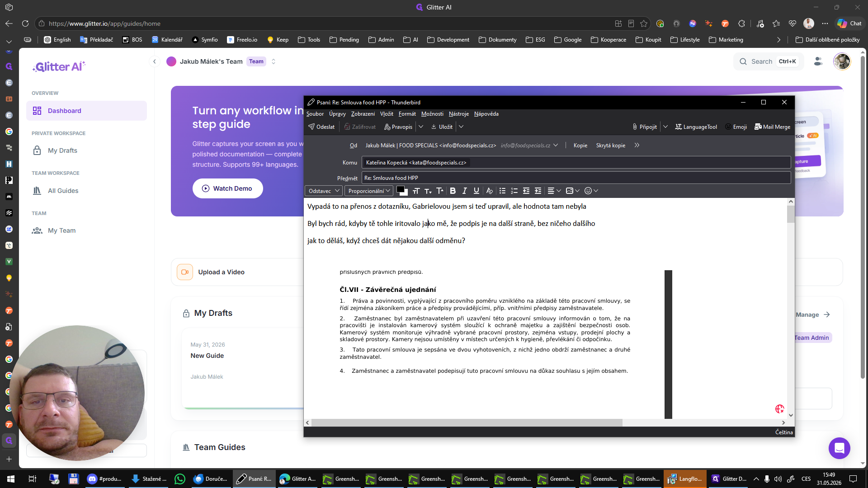
Task: Click the Předmět subject field
Action: (x=576, y=178)
